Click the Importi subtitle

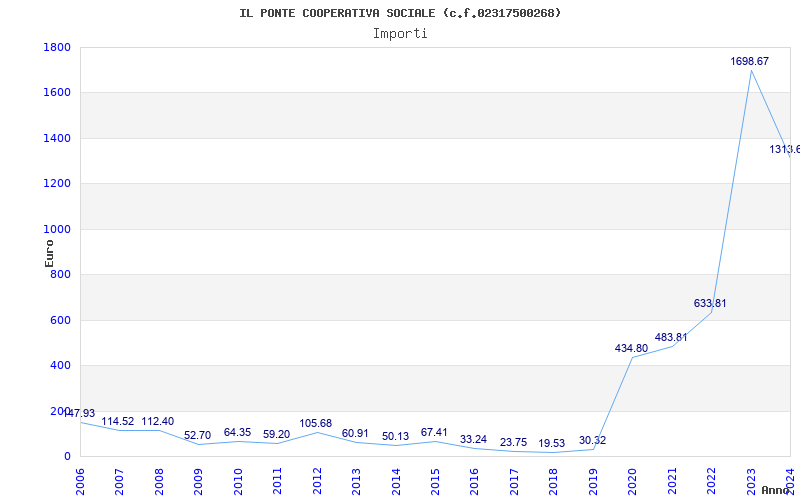[400, 34]
